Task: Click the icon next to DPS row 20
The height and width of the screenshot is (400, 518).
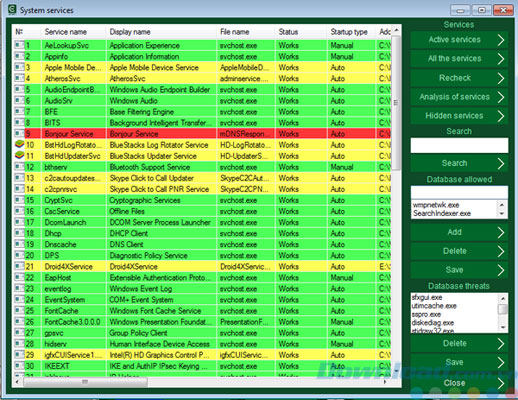Action: pyautogui.click(x=19, y=255)
